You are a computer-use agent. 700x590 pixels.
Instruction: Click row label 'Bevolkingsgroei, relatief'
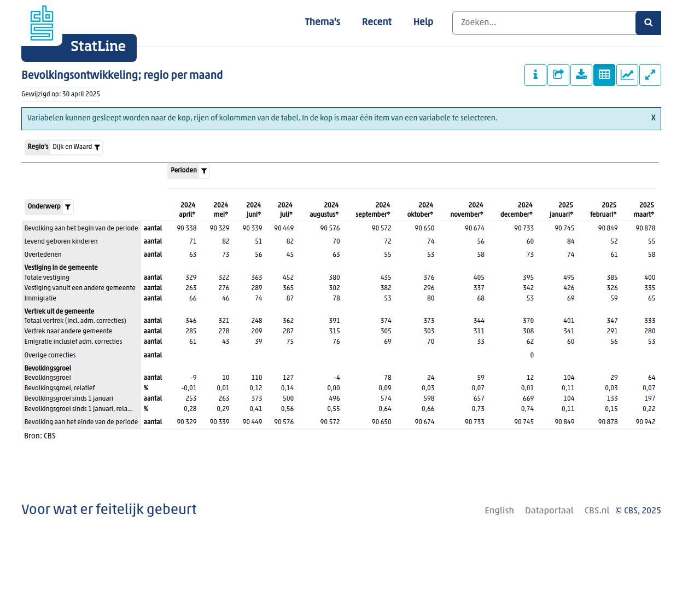(x=60, y=388)
